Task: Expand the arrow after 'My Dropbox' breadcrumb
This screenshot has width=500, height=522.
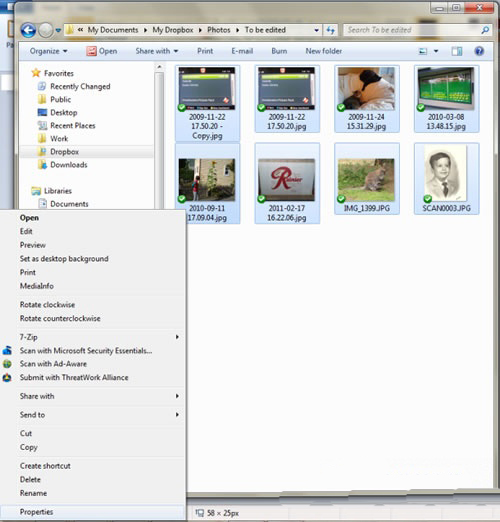Action: tap(200, 30)
